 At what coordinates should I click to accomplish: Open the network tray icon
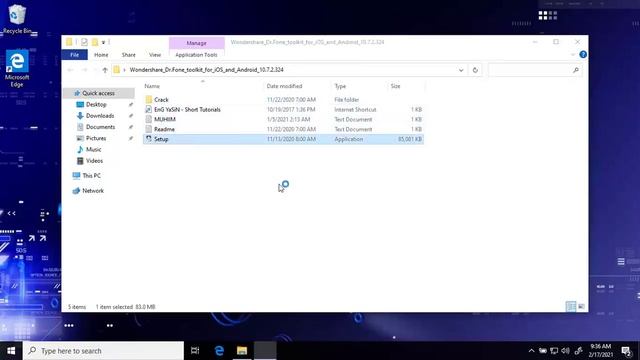pyautogui.click(x=554, y=351)
